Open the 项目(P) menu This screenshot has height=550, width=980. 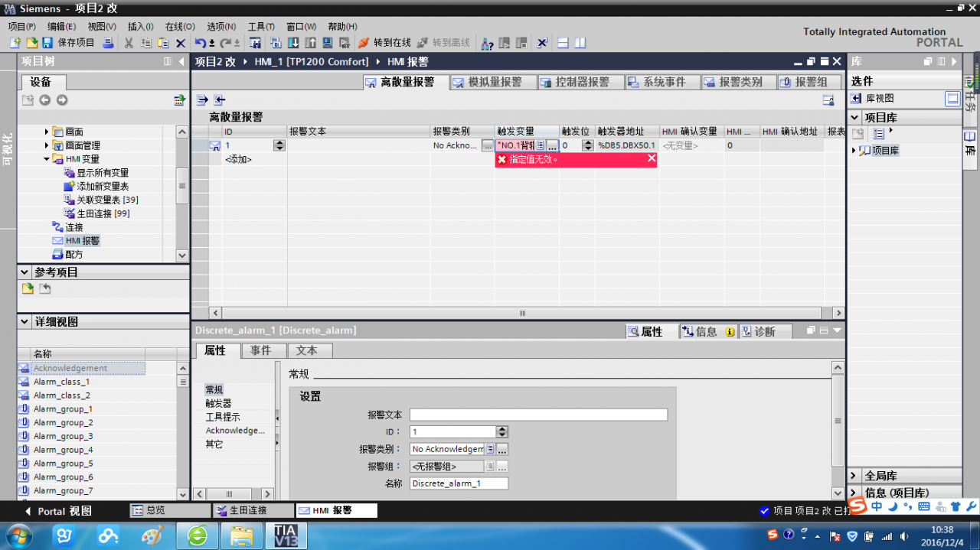click(x=22, y=26)
